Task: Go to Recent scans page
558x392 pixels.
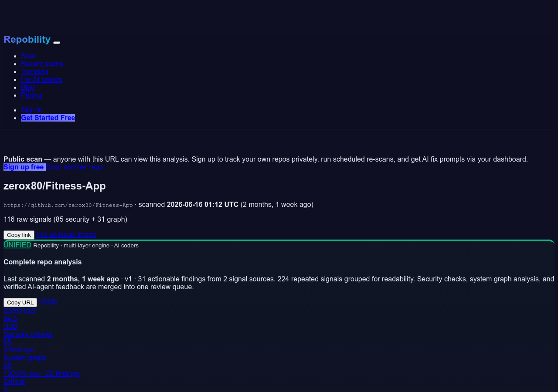Action: pos(42,64)
